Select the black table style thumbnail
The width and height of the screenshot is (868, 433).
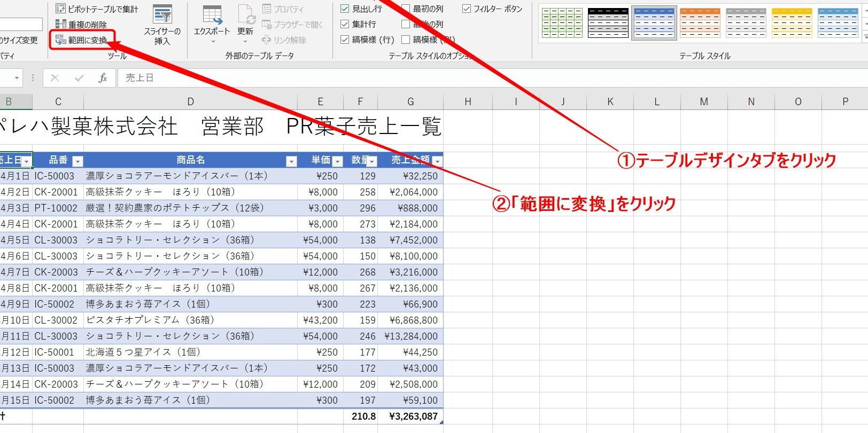[608, 23]
